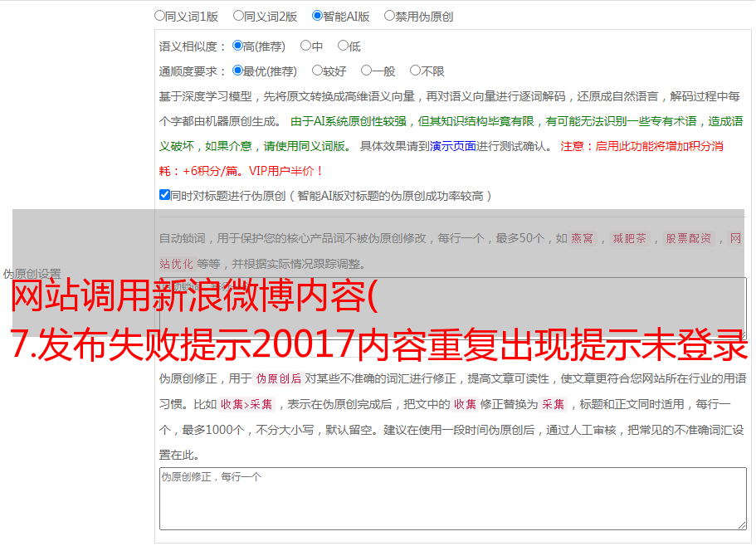This screenshot has height=546, width=756.
Task: Select the 同义词1版 radio option
Action: point(159,16)
